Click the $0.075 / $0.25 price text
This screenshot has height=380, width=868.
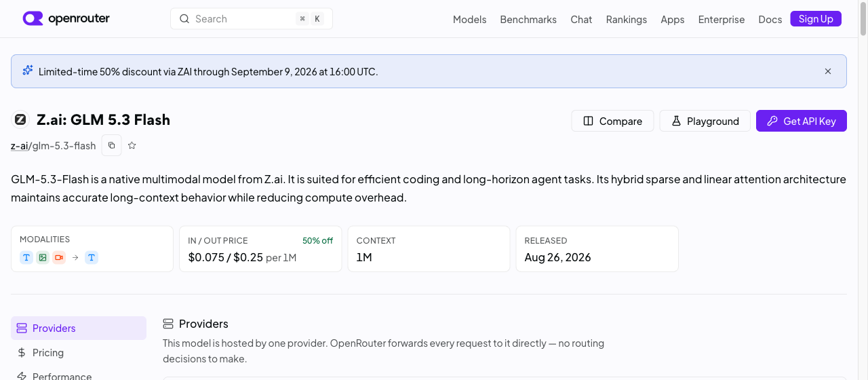[225, 257]
